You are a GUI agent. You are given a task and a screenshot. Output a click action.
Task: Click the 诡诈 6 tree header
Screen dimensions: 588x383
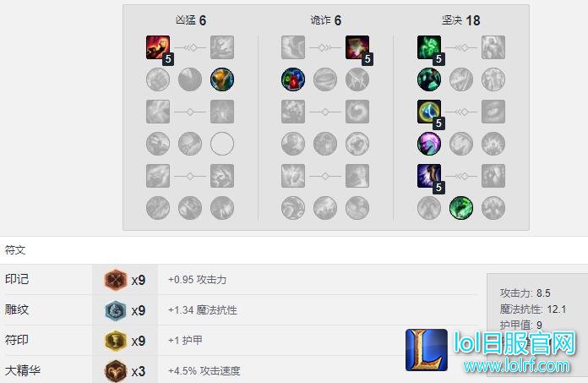[326, 20]
